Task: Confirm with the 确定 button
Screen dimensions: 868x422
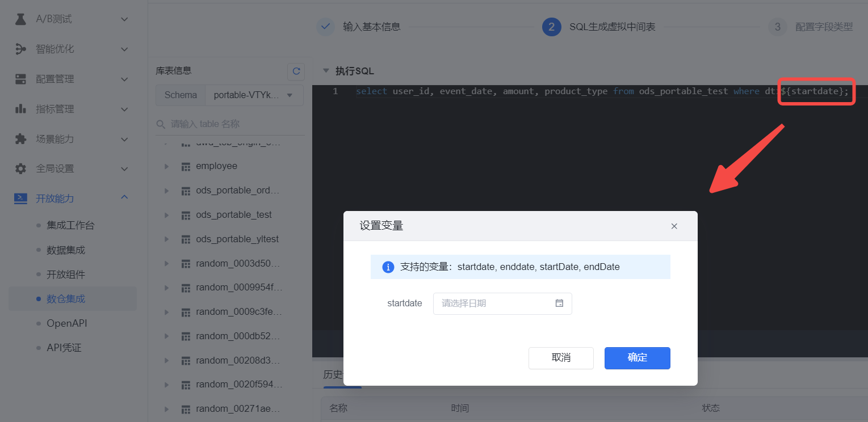Action: click(638, 358)
